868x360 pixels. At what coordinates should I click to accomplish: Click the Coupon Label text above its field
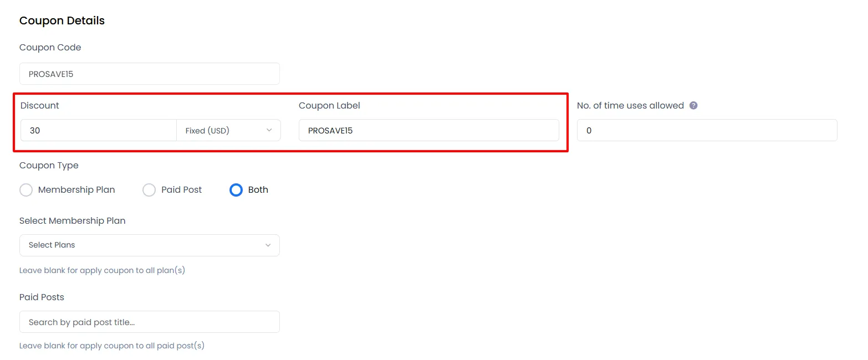329,105
